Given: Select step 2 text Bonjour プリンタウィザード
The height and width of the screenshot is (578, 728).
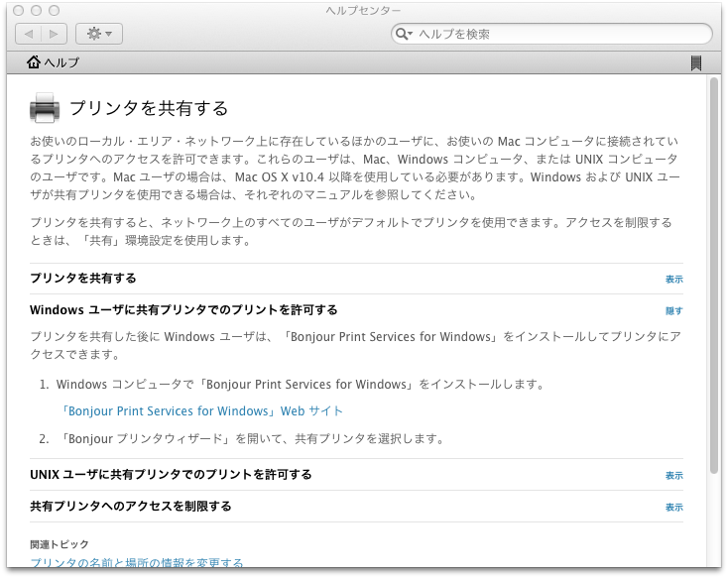Looking at the screenshot, I should tap(146, 439).
